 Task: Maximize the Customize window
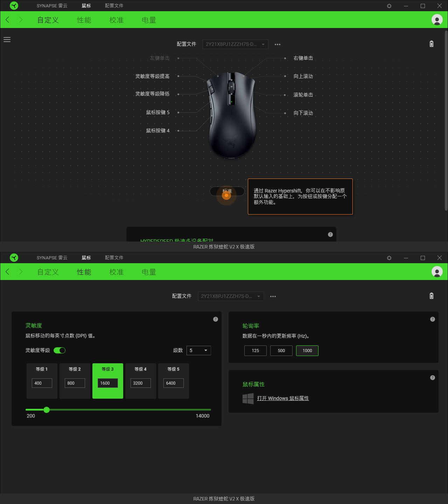click(423, 6)
